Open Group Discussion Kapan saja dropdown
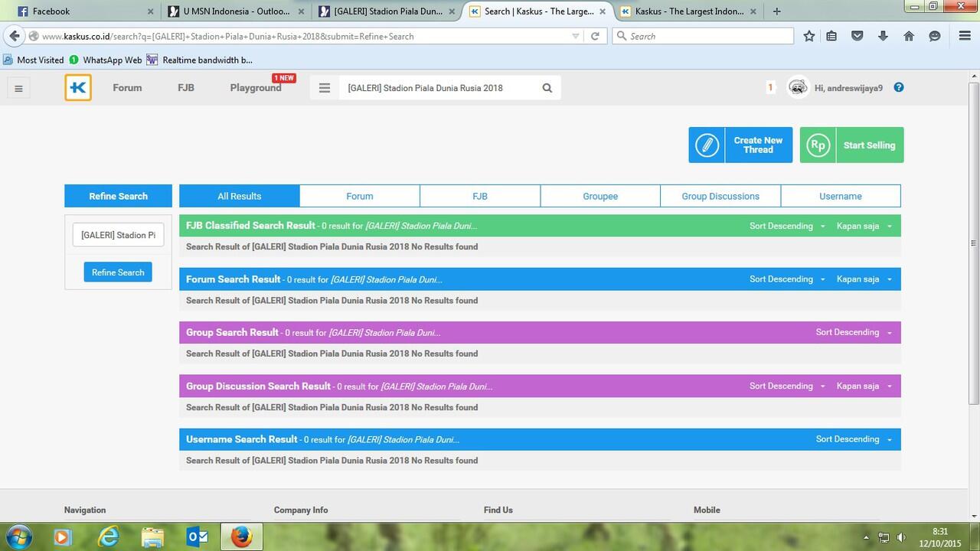Image resolution: width=980 pixels, height=551 pixels. pos(864,386)
